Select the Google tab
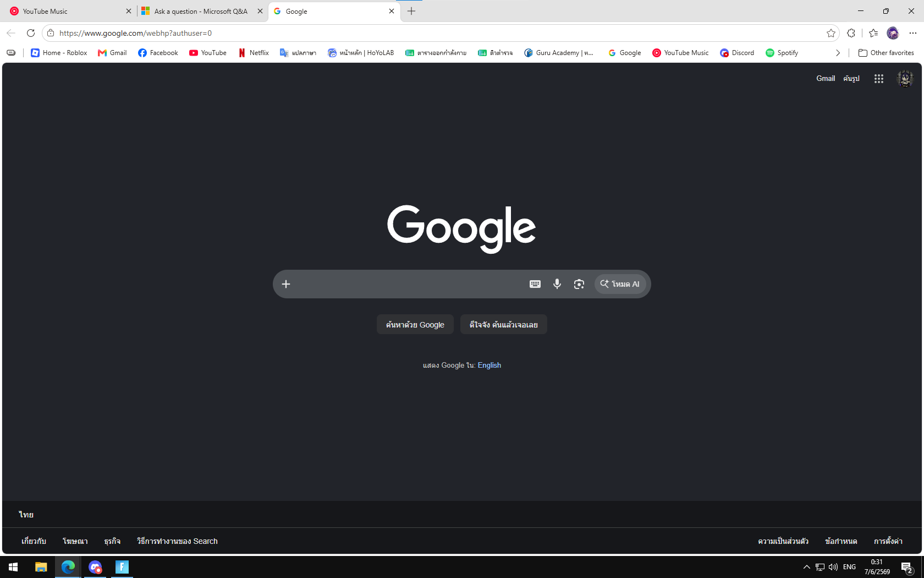Image resolution: width=924 pixels, height=578 pixels. click(334, 11)
